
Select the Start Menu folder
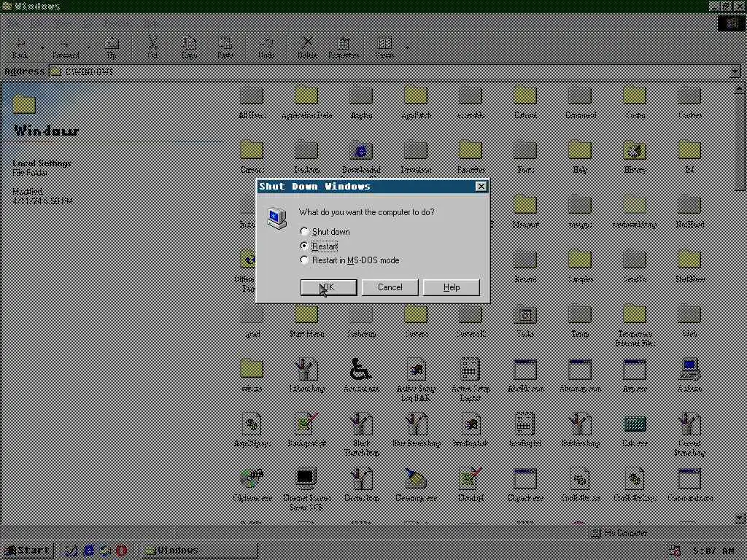307,322
